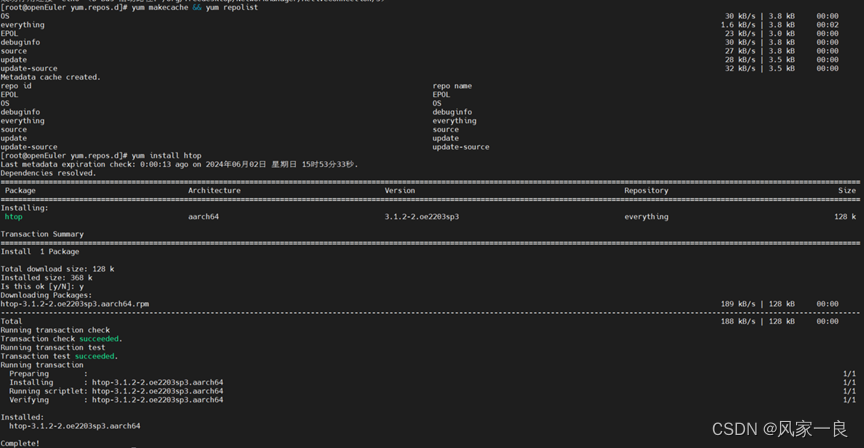
Task: Select the 'Installing:' section label
Action: (x=24, y=208)
